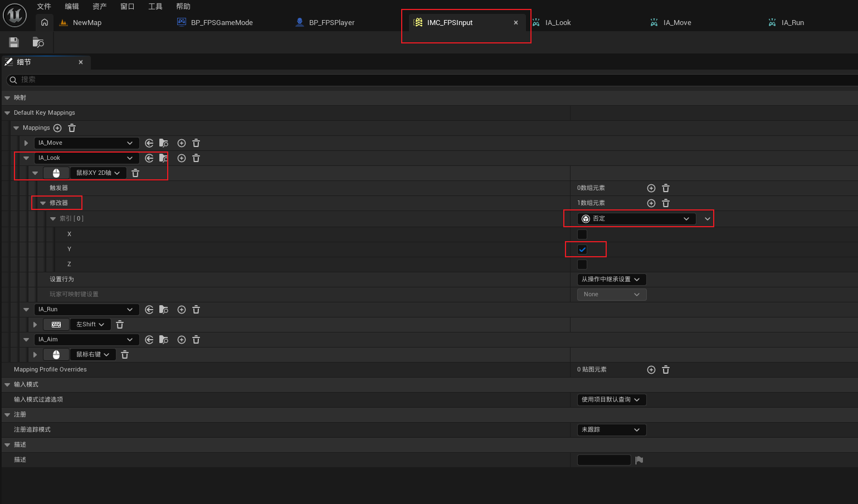Add a key binding to the IA_Run mapping
This screenshot has height=504, width=858.
point(182,310)
